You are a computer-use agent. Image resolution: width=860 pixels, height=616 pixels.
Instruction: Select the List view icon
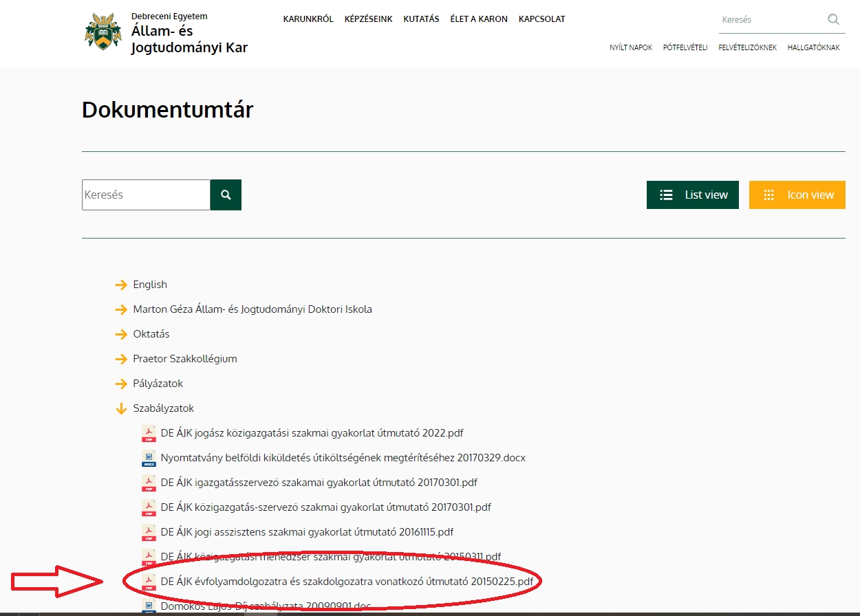pyautogui.click(x=666, y=195)
